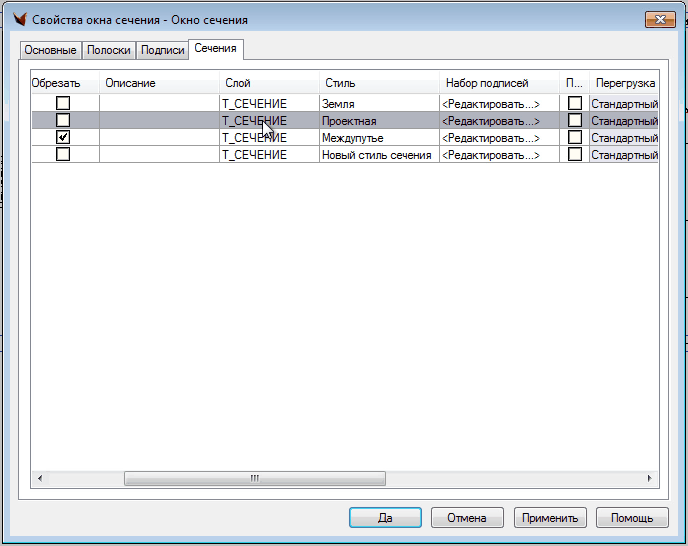
Task: Enable Обрезать checkbox for Земля row
Action: pyautogui.click(x=63, y=103)
